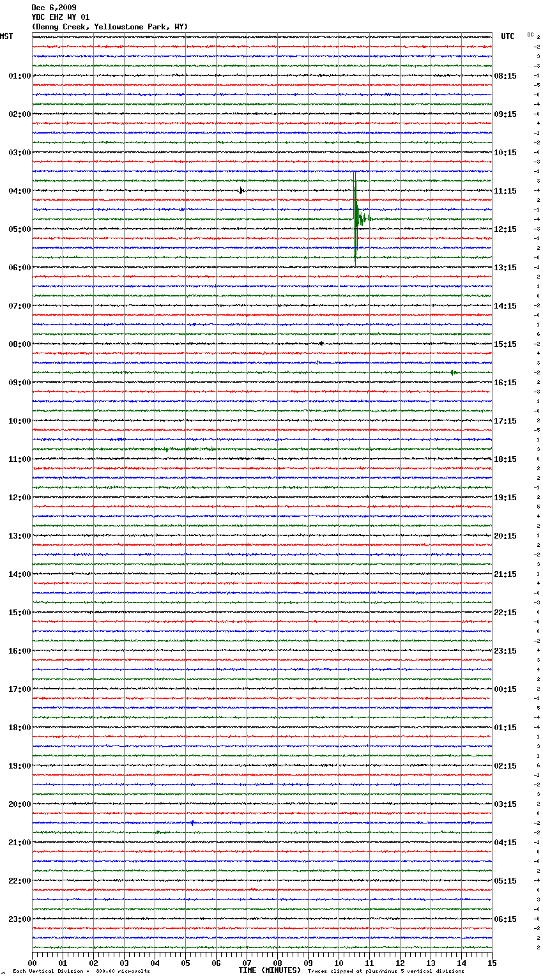Screen dimensions: 543x980
Task: Click the small blue event on the 20:30 trace
Action: [192, 823]
